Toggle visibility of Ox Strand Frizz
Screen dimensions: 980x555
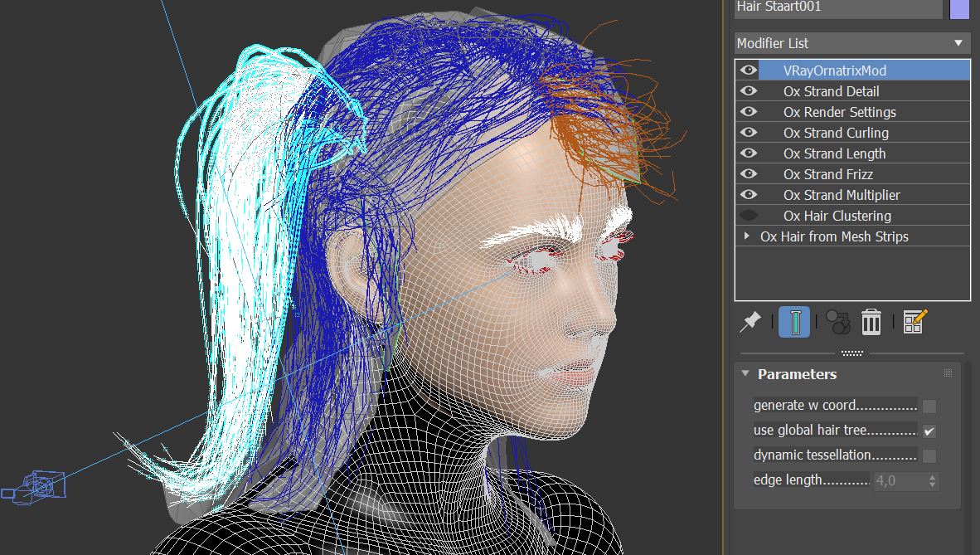click(x=749, y=174)
